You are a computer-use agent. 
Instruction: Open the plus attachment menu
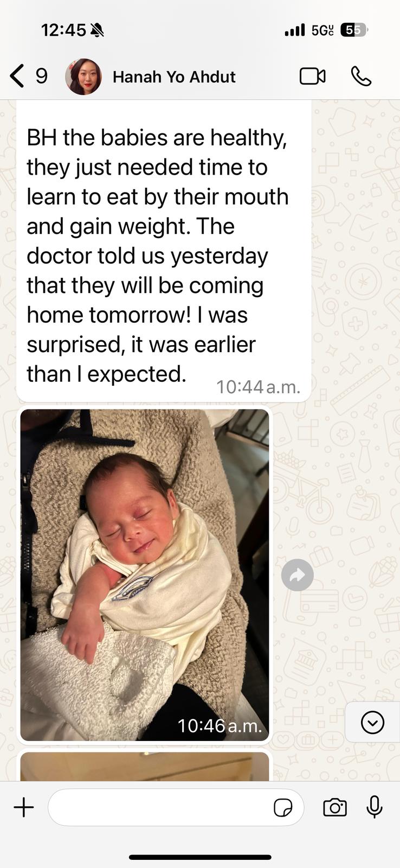click(24, 807)
